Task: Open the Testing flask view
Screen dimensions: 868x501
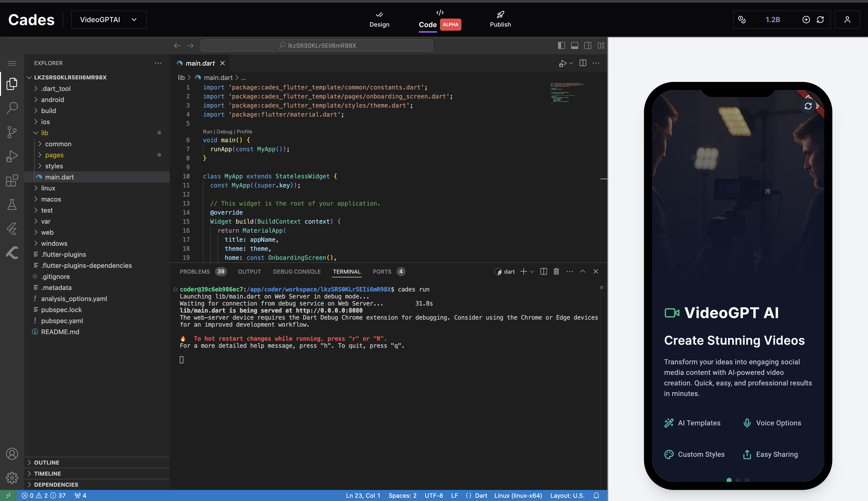Action: pos(12,204)
